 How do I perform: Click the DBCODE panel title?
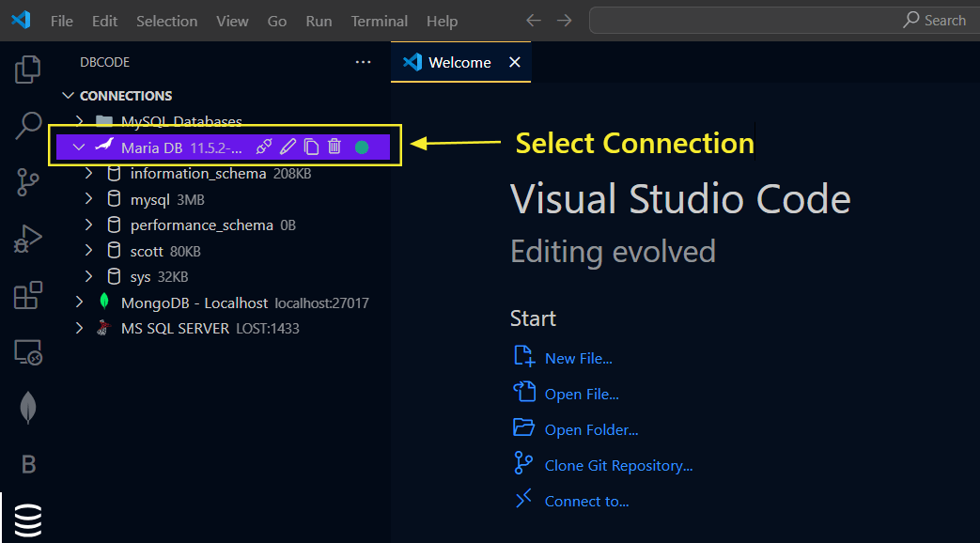point(104,62)
